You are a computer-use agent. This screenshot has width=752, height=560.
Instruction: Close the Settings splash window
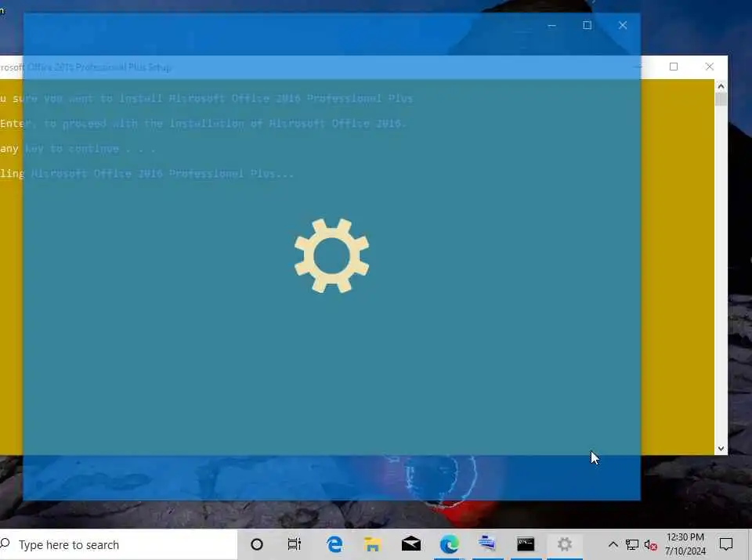click(623, 25)
